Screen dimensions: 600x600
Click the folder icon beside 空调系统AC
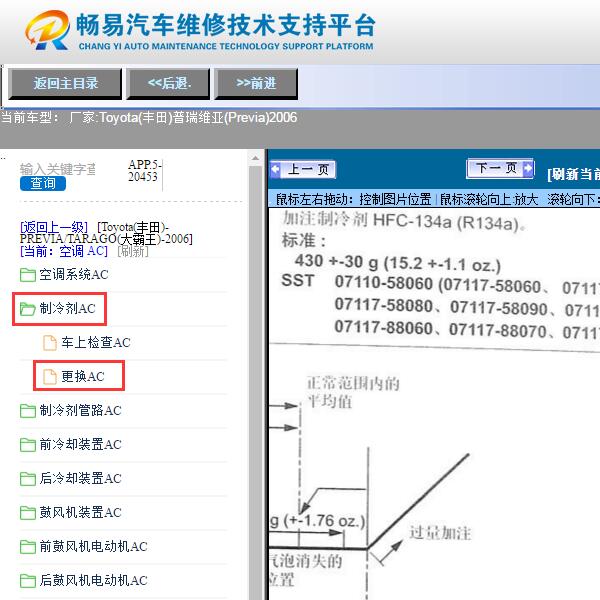point(28,275)
